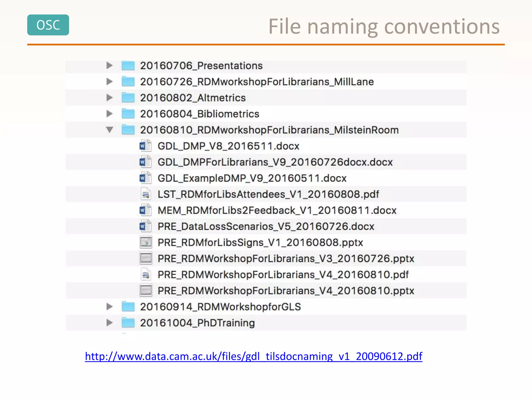Click the 20160802_Altmetrics folder icon
This screenshot has width=532, height=399.
(128, 98)
